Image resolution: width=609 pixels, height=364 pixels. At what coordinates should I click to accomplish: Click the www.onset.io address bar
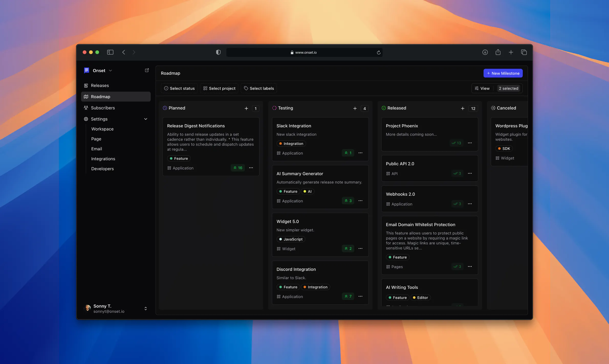[x=304, y=52]
